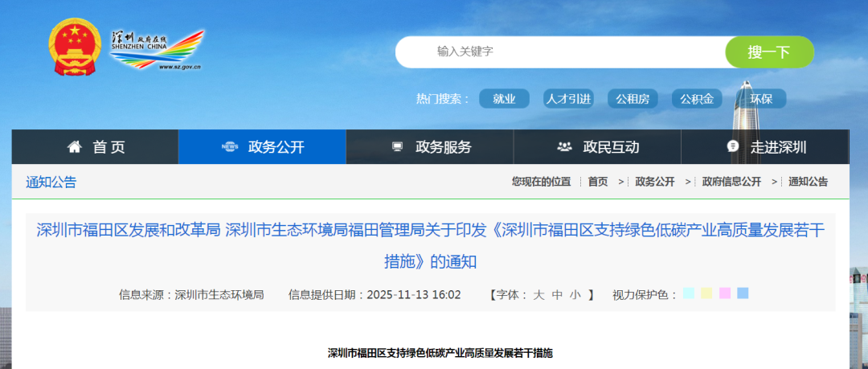The width and height of the screenshot is (868, 369).
Task: Go to 政府信息公开 in breadcrumb
Action: 731,182
